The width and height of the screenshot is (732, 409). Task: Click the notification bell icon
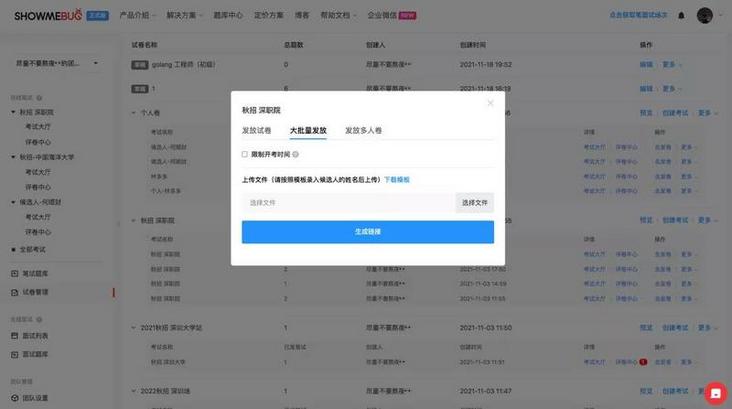681,15
